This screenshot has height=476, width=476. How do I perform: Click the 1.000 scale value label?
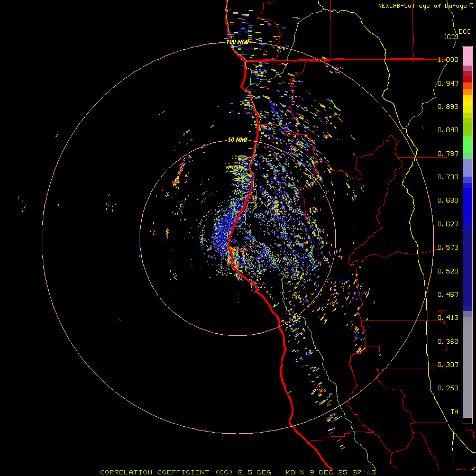448,60
